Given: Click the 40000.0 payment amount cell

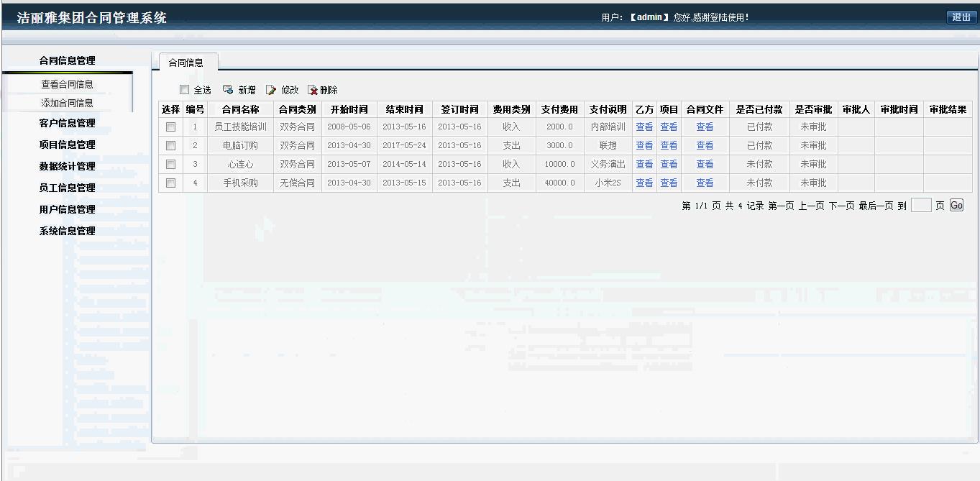Looking at the screenshot, I should click(559, 183).
